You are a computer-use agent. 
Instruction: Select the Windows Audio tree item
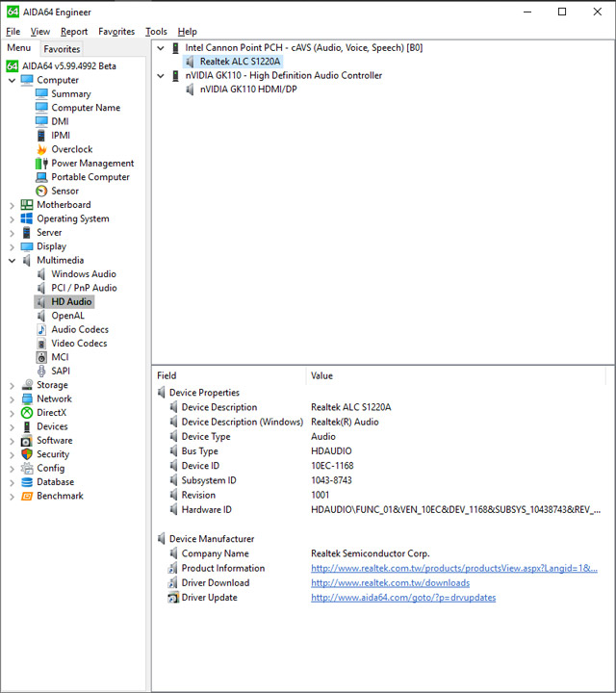(x=84, y=274)
